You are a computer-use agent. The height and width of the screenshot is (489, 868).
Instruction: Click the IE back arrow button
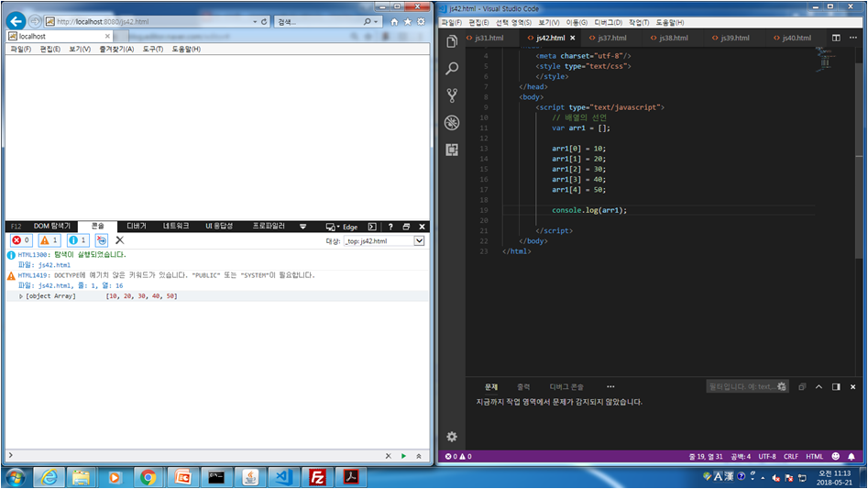tap(16, 22)
